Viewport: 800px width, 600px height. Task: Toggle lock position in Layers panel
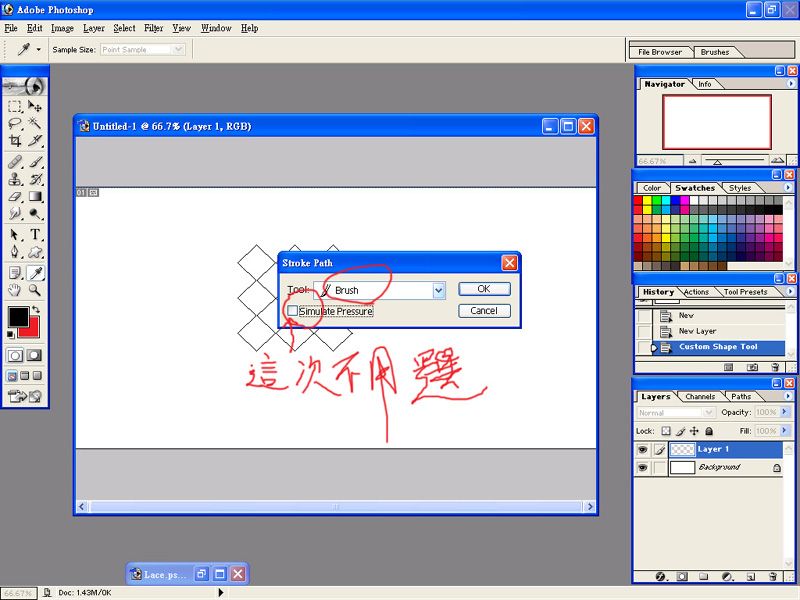pos(694,431)
